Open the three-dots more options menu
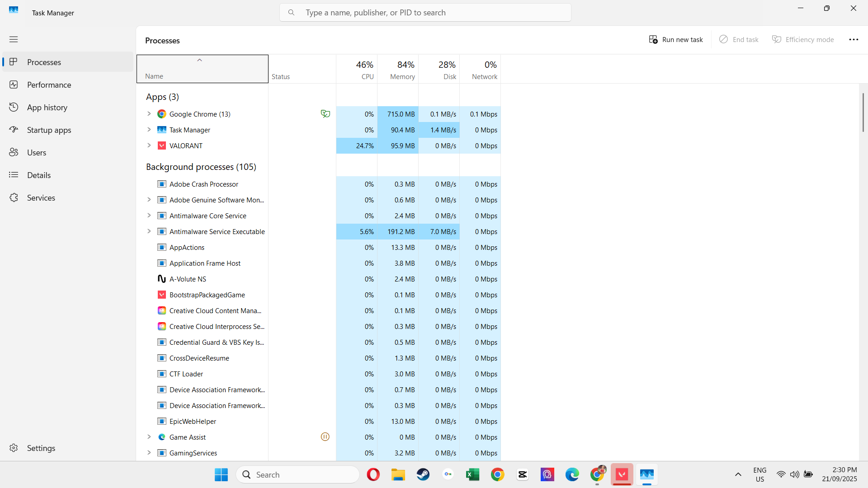The width and height of the screenshot is (868, 488). click(854, 40)
